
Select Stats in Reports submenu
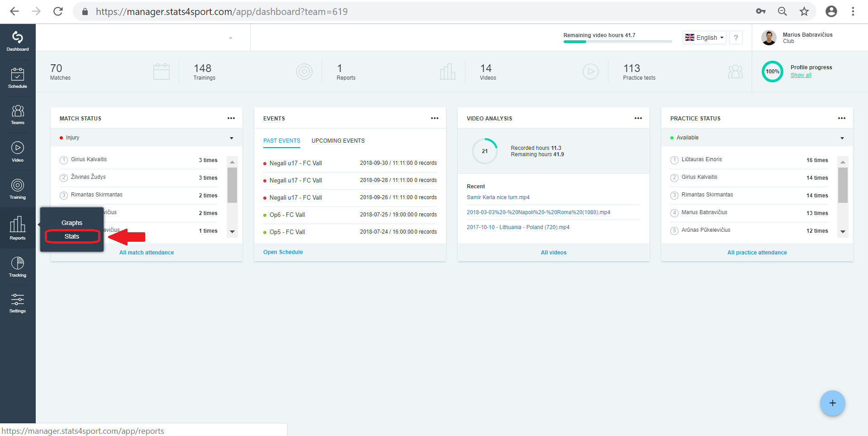pyautogui.click(x=72, y=236)
